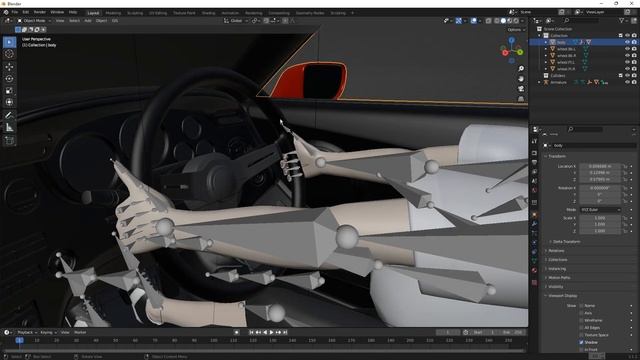The height and width of the screenshot is (360, 640).
Task: Open the Tool properties tab icon
Action: [534, 141]
